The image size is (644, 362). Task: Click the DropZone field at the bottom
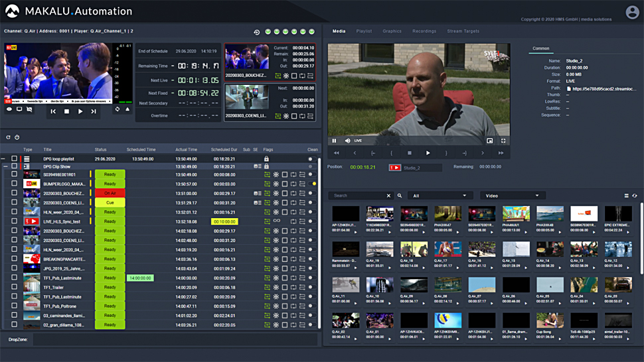pyautogui.click(x=175, y=339)
